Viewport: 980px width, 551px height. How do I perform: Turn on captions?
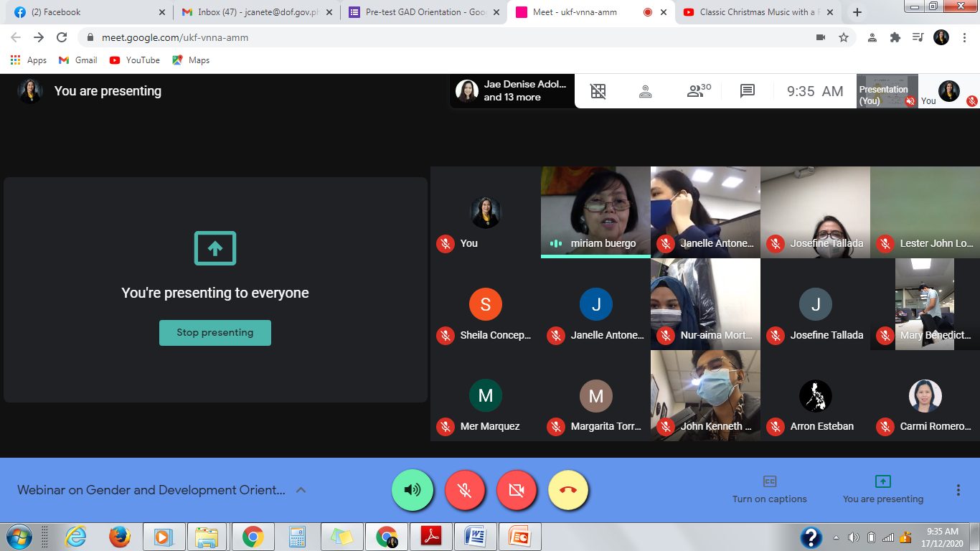[770, 489]
